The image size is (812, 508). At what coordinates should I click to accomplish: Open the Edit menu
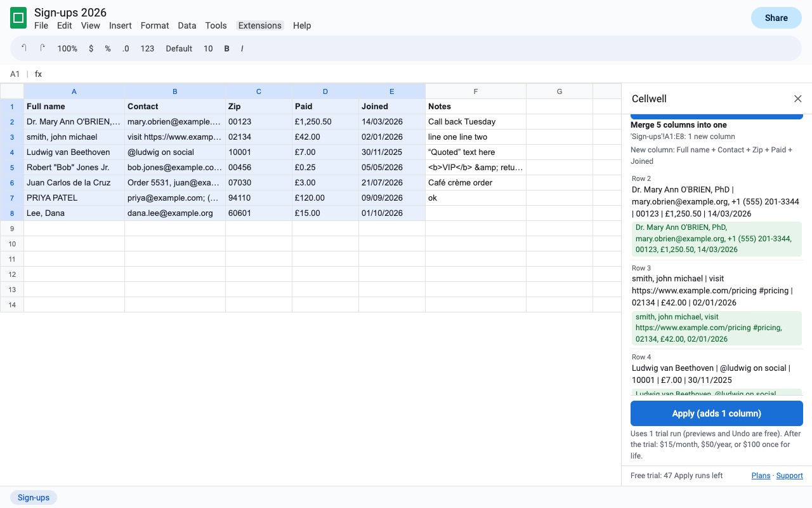tap(64, 25)
